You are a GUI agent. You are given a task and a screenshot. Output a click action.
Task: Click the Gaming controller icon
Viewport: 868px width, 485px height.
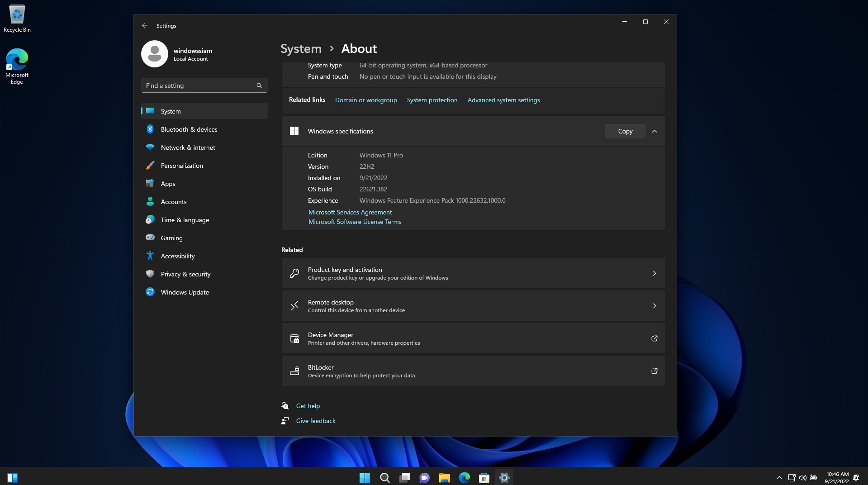point(150,238)
